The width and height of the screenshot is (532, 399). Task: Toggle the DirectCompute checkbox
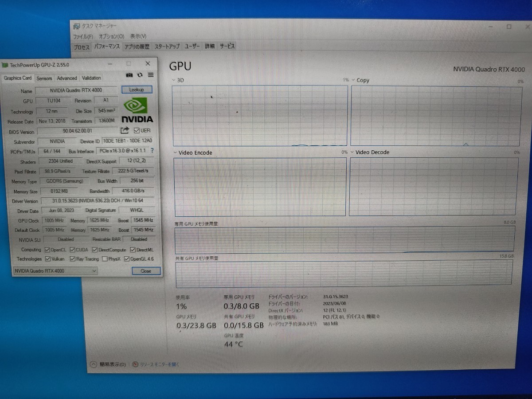click(95, 250)
